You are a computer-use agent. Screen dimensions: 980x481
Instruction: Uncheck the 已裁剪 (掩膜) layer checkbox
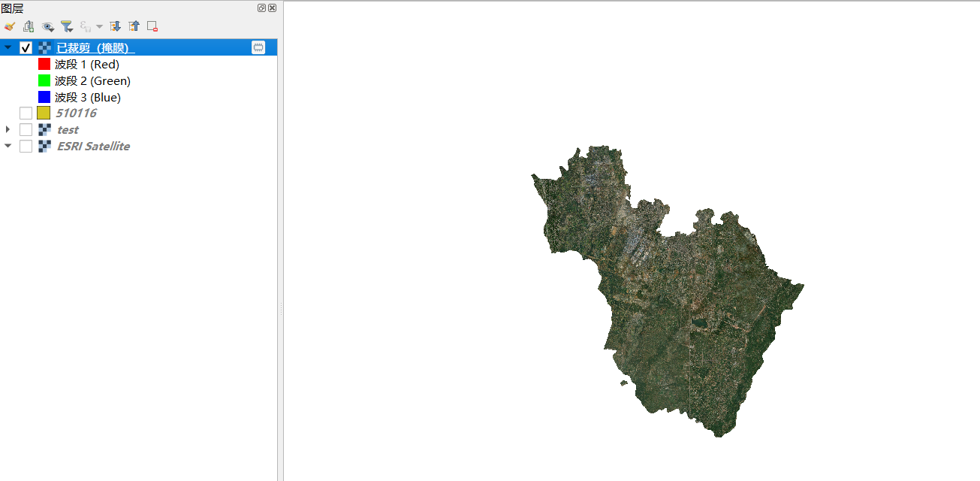pyautogui.click(x=26, y=47)
